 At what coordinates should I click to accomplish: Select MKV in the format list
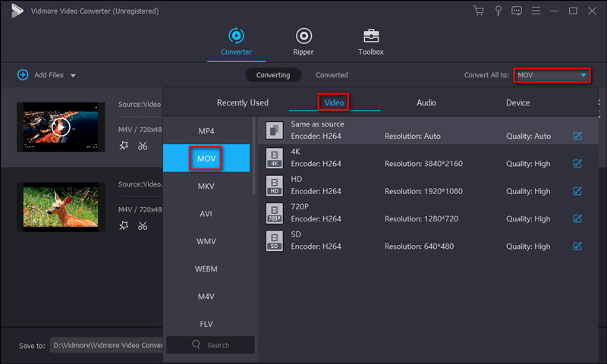coord(206,186)
